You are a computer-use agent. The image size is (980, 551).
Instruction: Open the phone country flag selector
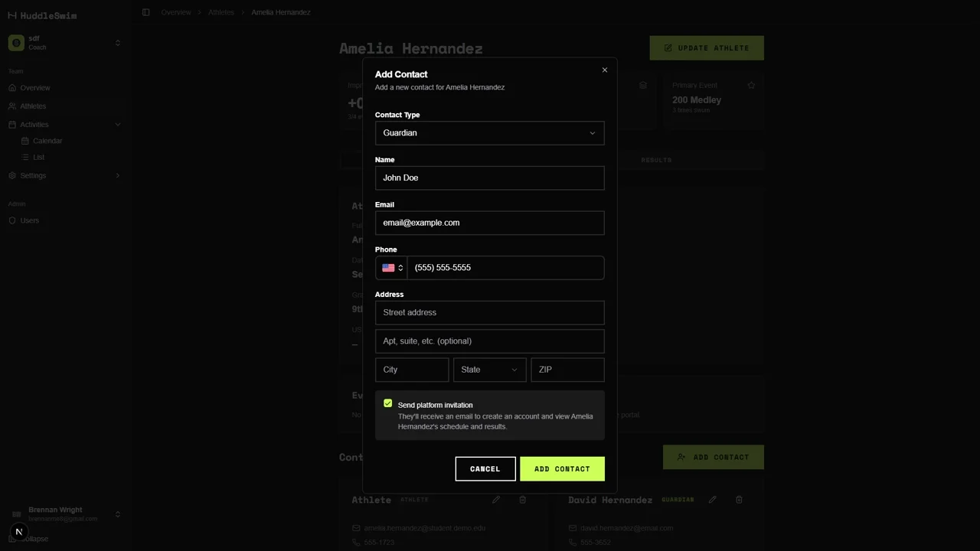(391, 267)
